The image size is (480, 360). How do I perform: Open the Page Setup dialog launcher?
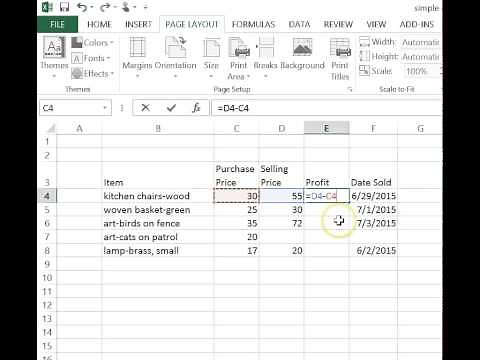[350, 89]
